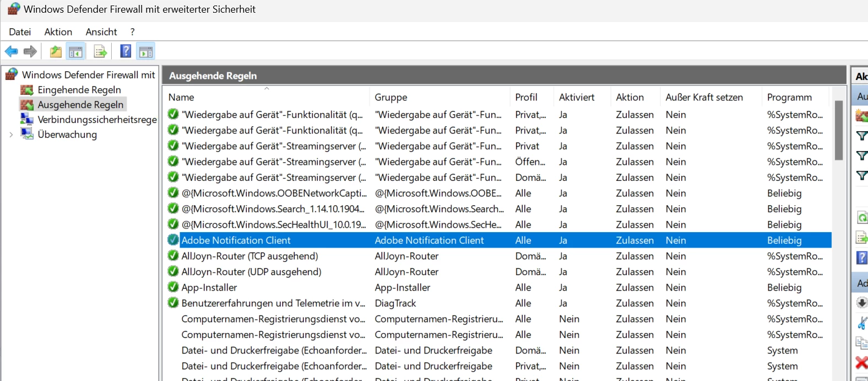The height and width of the screenshot is (381, 868).
Task: Click the Forward arrow in the toolbar
Action: tap(30, 52)
